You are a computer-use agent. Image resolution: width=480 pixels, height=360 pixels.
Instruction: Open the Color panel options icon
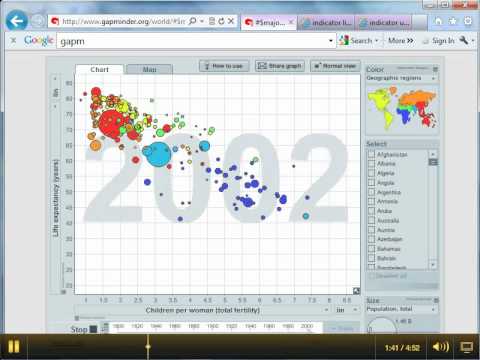435,69
